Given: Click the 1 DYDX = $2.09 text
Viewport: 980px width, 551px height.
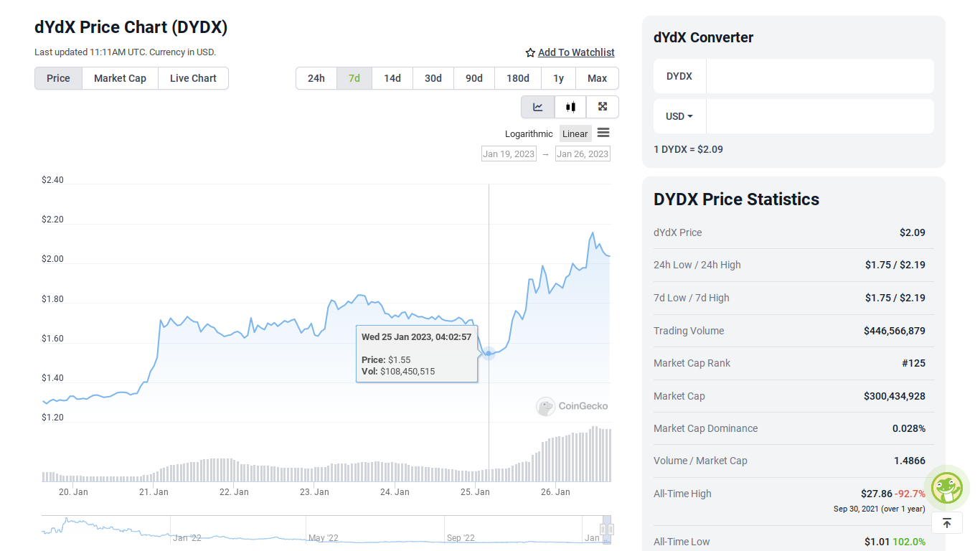Looking at the screenshot, I should [688, 149].
